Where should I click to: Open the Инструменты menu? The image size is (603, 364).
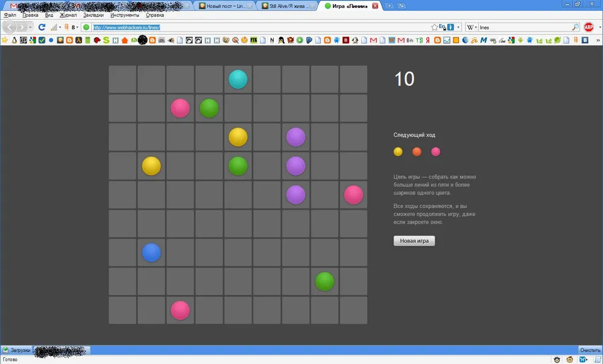click(124, 15)
